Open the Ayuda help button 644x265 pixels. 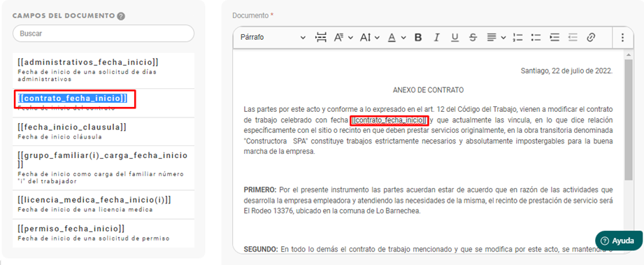618,241
